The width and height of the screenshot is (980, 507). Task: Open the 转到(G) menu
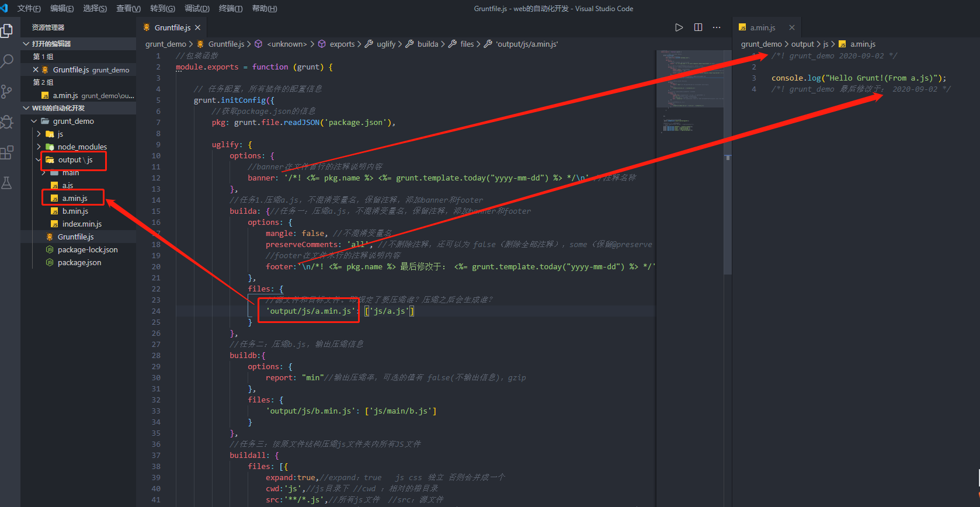[x=162, y=8]
